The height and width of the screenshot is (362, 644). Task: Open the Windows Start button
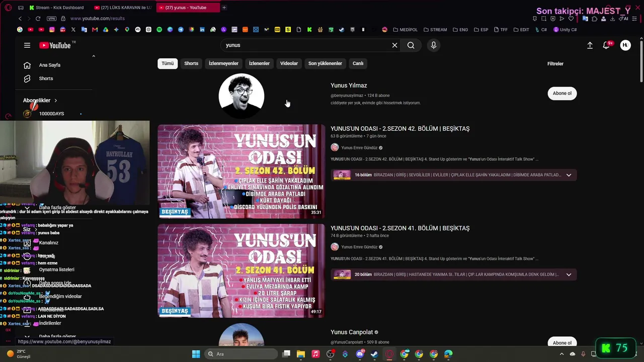196,354
